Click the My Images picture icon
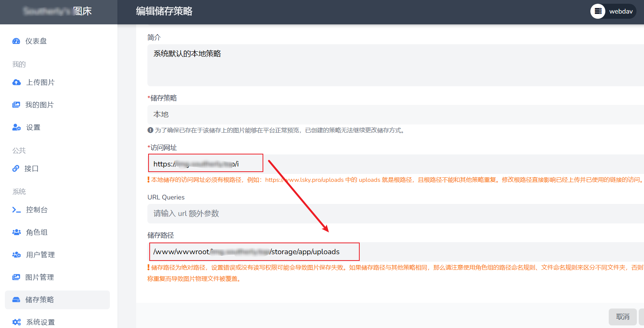Viewport: 644px width, 328px height. click(16, 105)
